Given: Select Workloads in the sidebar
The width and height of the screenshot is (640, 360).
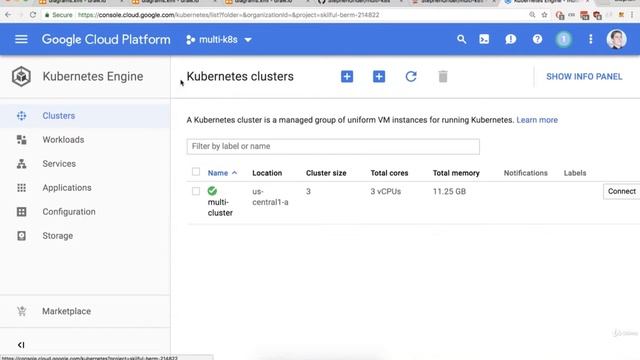Looking at the screenshot, I should [x=63, y=140].
